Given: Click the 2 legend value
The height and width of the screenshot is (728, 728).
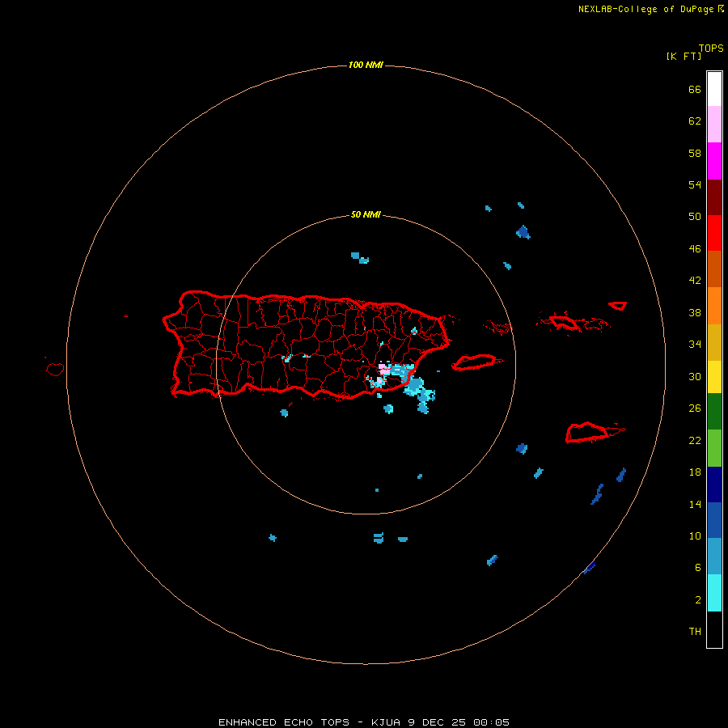Looking at the screenshot, I should click(698, 600).
